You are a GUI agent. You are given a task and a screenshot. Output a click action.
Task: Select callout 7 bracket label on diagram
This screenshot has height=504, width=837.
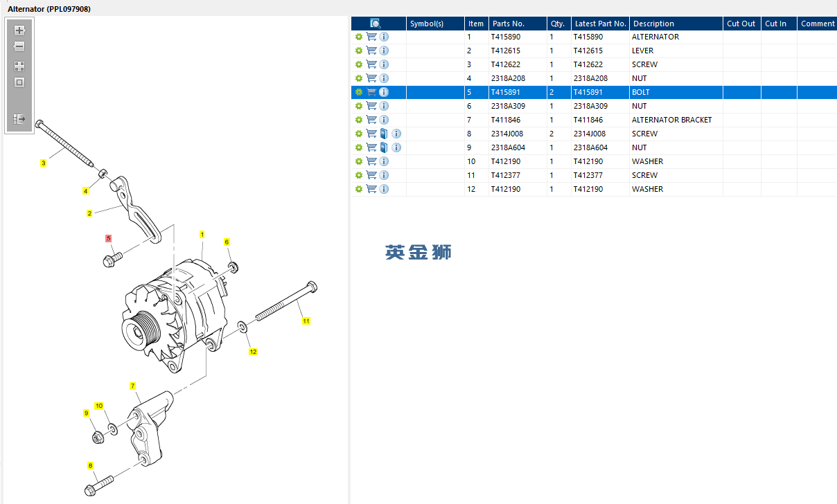coord(132,386)
